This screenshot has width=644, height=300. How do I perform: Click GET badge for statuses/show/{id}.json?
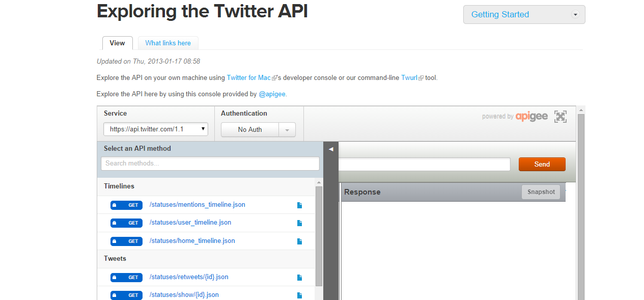(x=126, y=295)
